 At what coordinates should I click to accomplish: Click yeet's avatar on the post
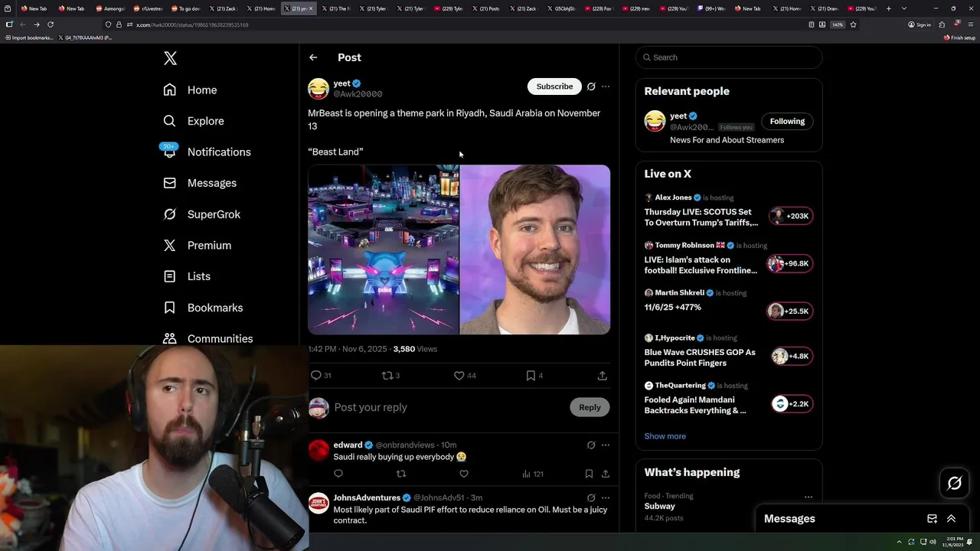pyautogui.click(x=318, y=89)
